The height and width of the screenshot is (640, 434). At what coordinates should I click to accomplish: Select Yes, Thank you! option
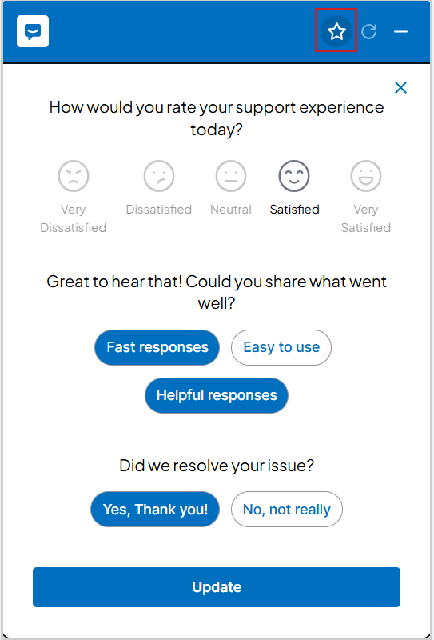coord(155,509)
